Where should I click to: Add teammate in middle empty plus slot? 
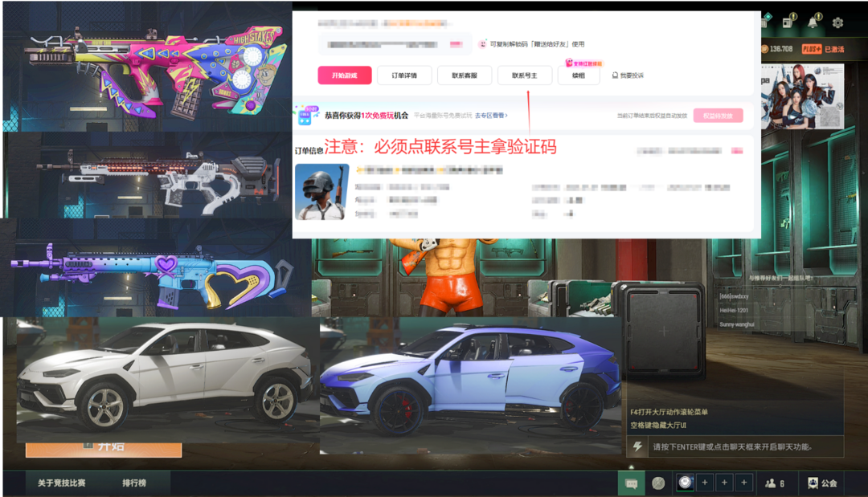tap(724, 483)
